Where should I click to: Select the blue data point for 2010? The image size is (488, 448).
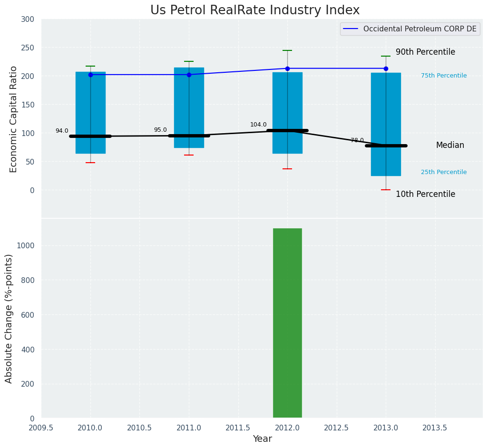coord(90,75)
